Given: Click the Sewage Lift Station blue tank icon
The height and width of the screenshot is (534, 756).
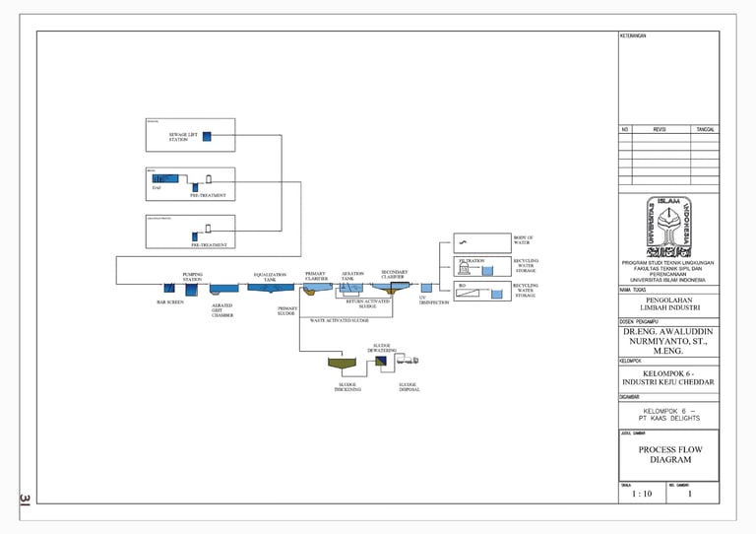Looking at the screenshot, I should tap(207, 137).
